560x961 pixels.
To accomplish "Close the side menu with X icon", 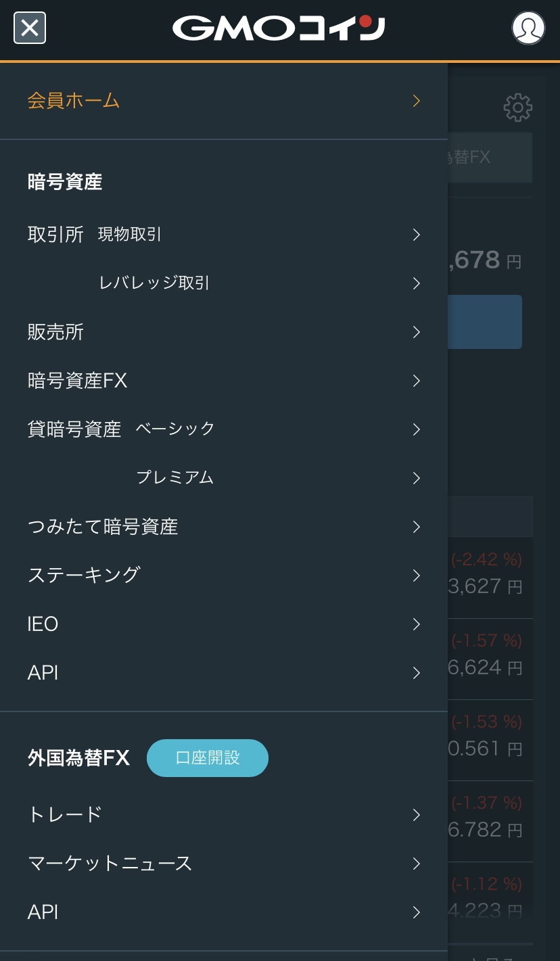I will pyautogui.click(x=30, y=28).
